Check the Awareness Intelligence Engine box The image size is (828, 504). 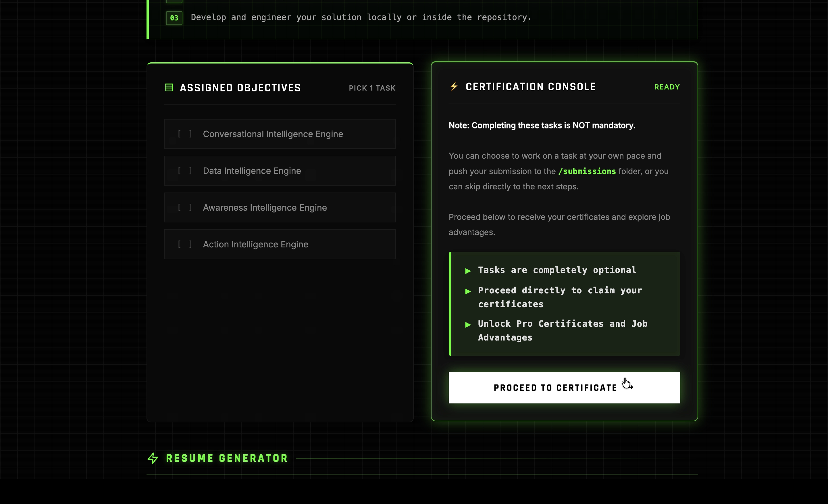coord(185,207)
